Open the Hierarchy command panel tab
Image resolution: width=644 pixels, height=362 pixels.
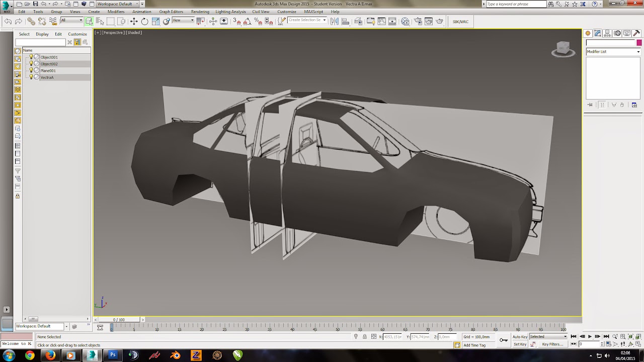pyautogui.click(x=607, y=33)
